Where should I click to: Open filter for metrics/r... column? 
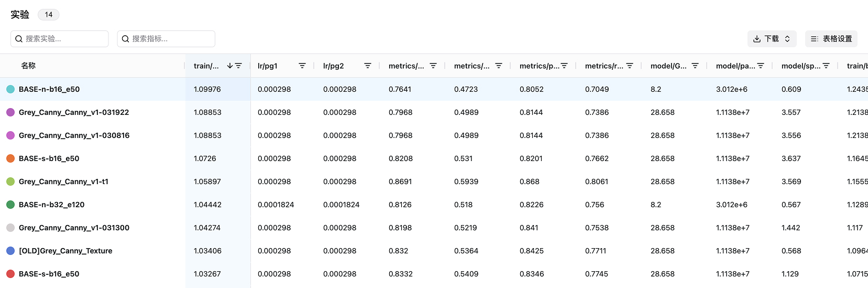(x=630, y=66)
